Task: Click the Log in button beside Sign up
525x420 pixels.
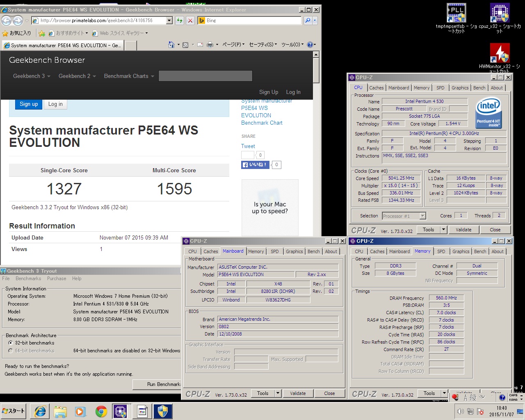Action: [55, 104]
